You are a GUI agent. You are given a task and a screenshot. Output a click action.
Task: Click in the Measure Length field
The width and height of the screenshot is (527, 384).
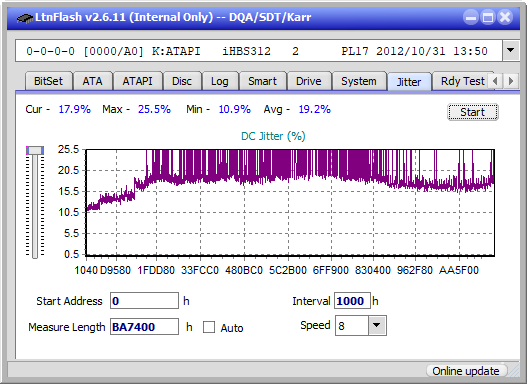[144, 327]
